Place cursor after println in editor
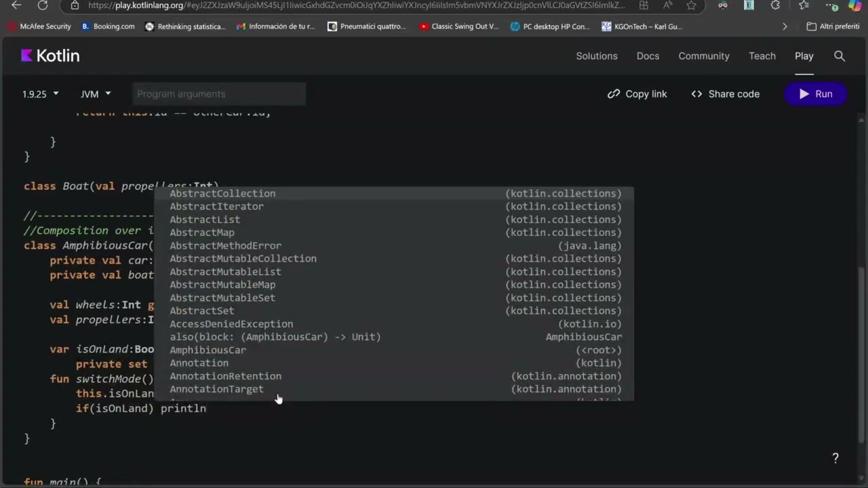The height and width of the screenshot is (488, 868). pos(206,409)
